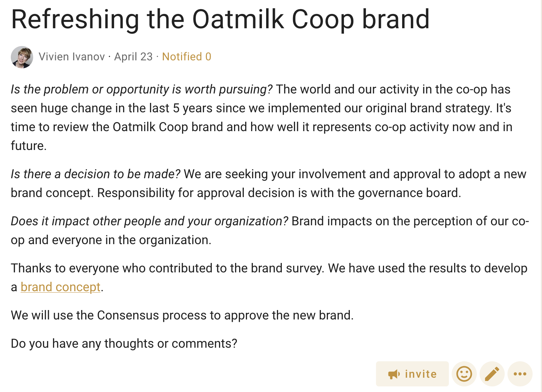Open Vivien Ivanov's avatar photo
Image resolution: width=542 pixels, height=392 pixels.
click(22, 57)
